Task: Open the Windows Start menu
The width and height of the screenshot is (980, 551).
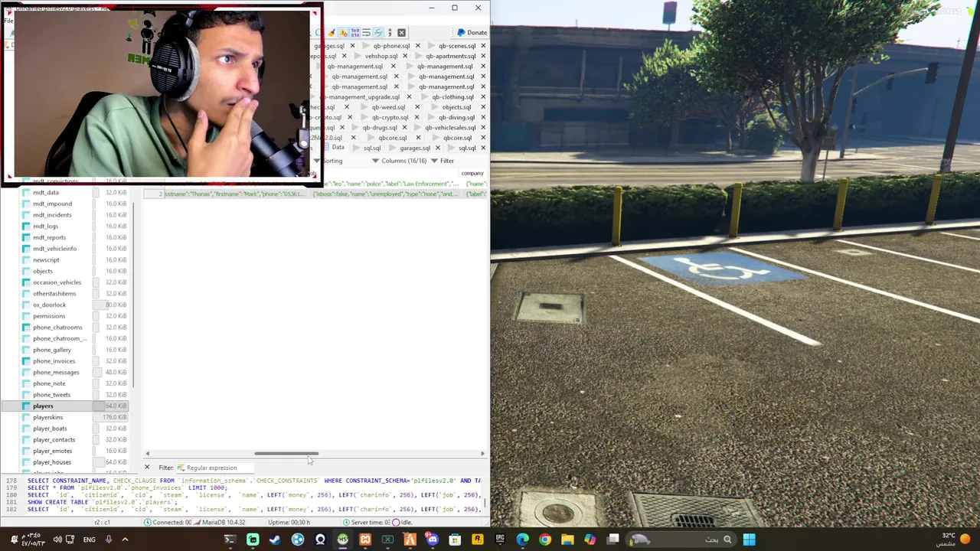Action: 749,540
